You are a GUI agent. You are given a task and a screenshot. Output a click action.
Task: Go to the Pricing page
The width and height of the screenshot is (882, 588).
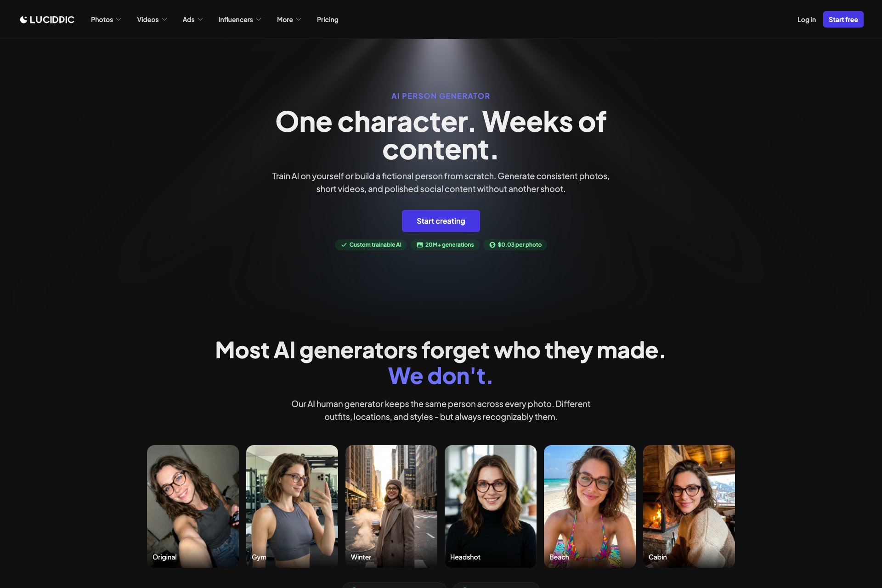pyautogui.click(x=328, y=19)
